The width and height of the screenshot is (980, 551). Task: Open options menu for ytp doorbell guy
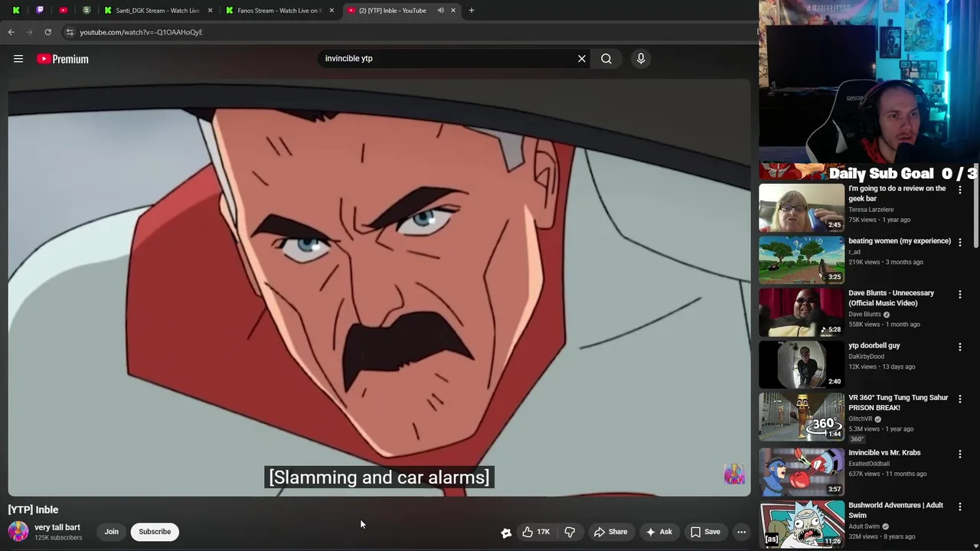[x=960, y=347]
